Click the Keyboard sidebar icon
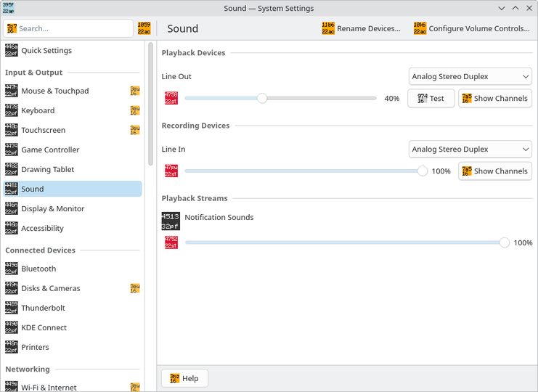This screenshot has width=538, height=392. 12,110
